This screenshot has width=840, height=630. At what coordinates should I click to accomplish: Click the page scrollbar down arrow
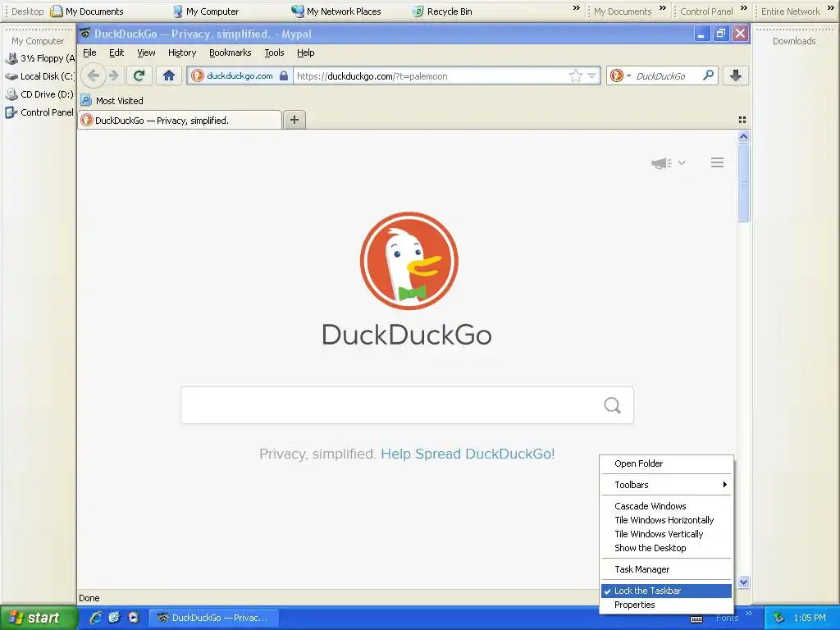[x=743, y=582]
